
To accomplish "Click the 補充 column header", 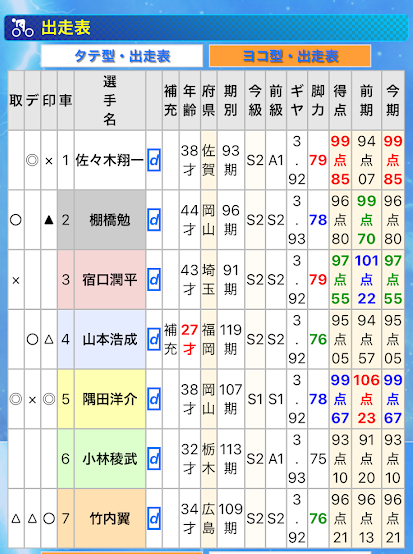I will click(170, 101).
